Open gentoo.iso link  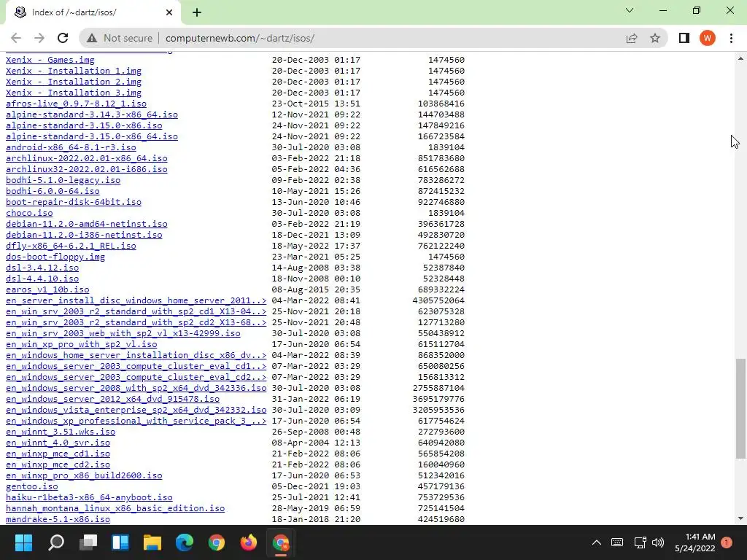pos(32,487)
